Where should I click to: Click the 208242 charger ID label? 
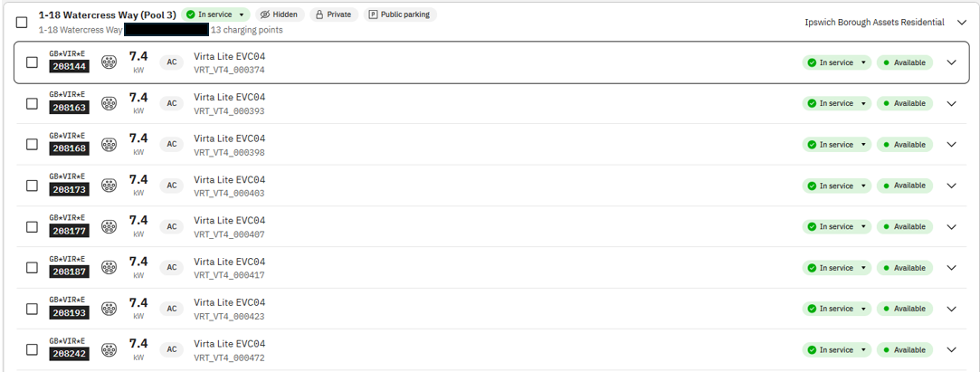pyautogui.click(x=70, y=353)
